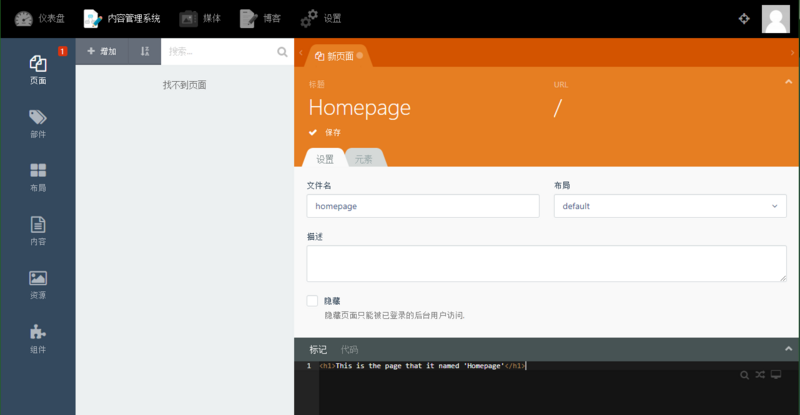Click into the 文件名 filename field

(x=423, y=206)
